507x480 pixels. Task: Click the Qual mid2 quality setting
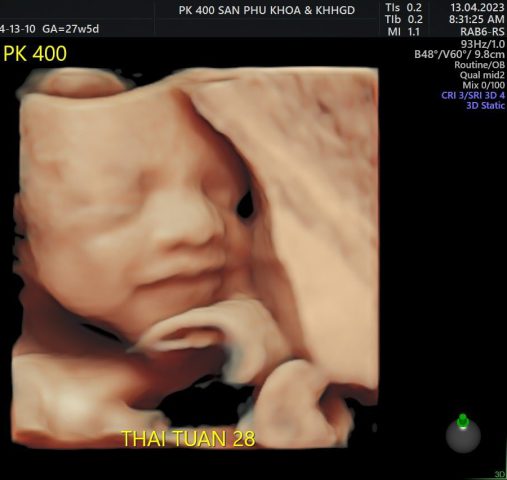(482, 75)
